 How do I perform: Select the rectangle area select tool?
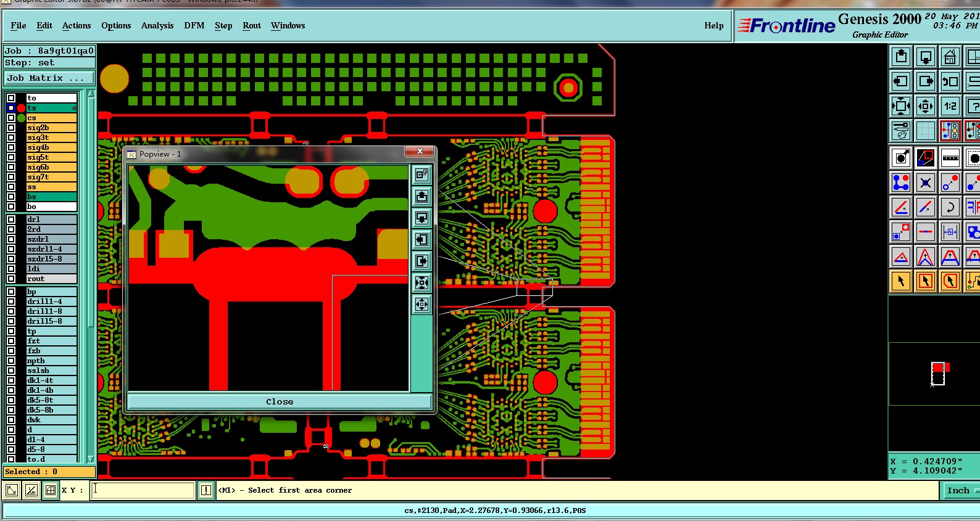(x=926, y=281)
